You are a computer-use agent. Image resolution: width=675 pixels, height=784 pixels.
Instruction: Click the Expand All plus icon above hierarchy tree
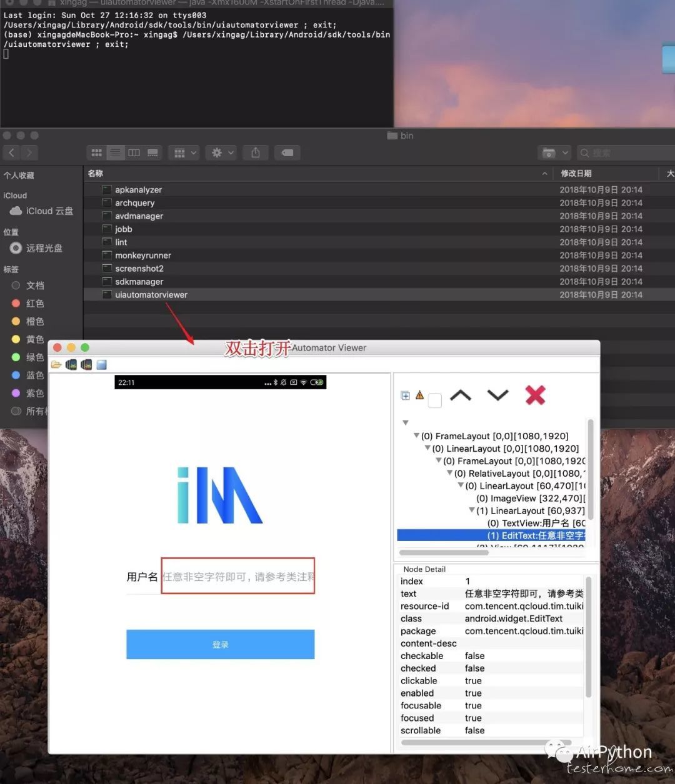coord(405,395)
